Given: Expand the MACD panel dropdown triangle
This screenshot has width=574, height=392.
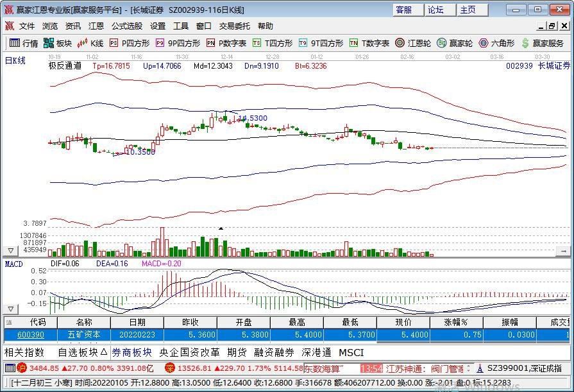Looking at the screenshot, I should (x=11, y=309).
